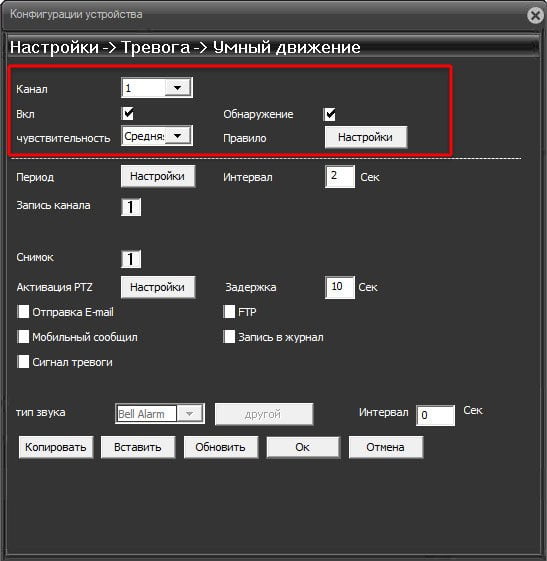Toggle Снимок channel 1 box
The height and width of the screenshot is (561, 547).
pos(131,259)
